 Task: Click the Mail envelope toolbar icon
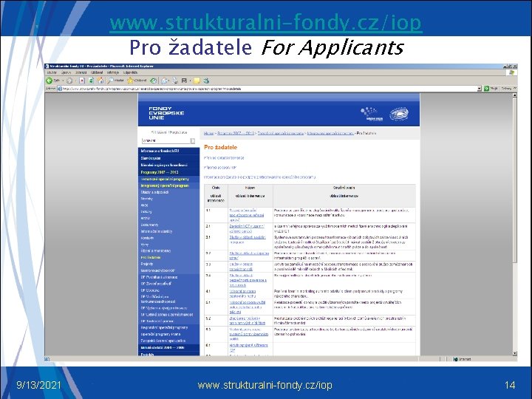[x=165, y=81]
